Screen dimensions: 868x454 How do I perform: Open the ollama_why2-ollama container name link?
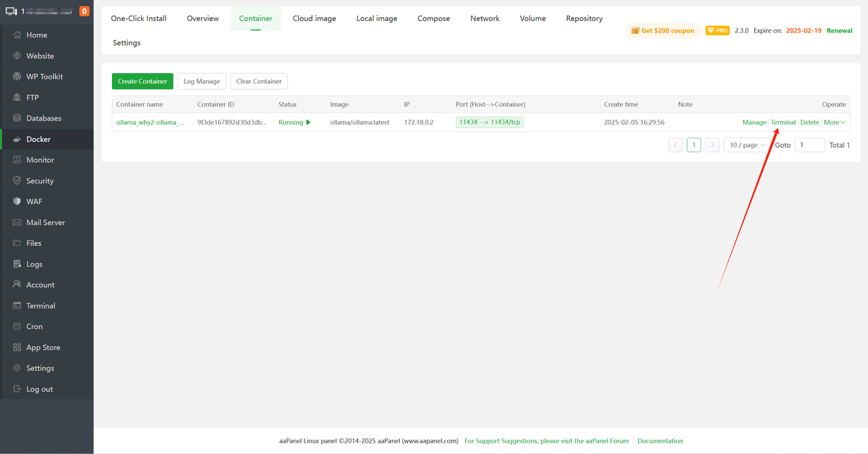point(150,123)
